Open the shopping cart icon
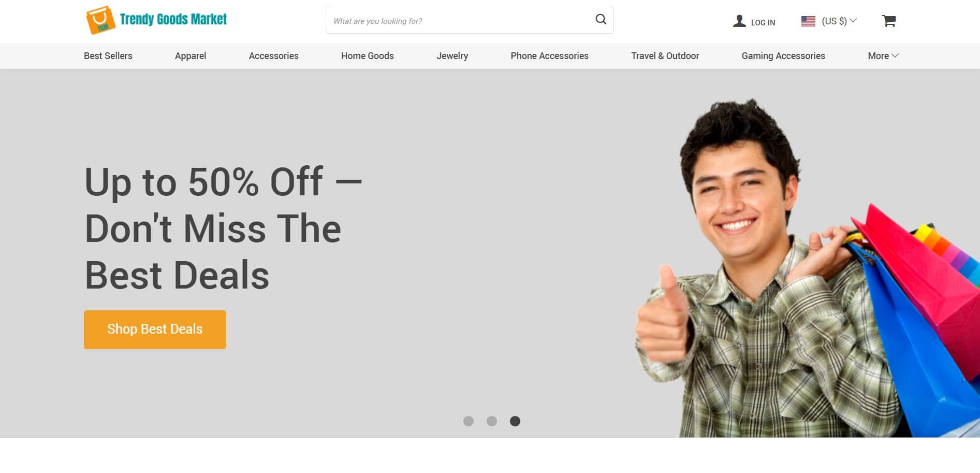The height and width of the screenshot is (473, 980). coord(889,21)
